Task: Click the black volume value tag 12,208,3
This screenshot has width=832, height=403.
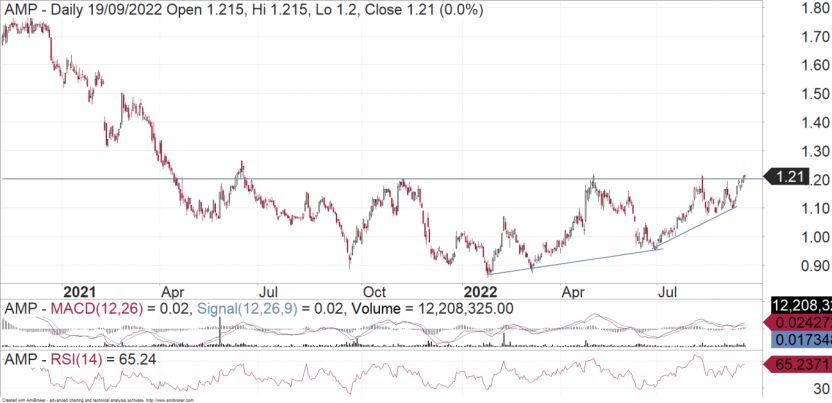Action: pyautogui.click(x=800, y=305)
